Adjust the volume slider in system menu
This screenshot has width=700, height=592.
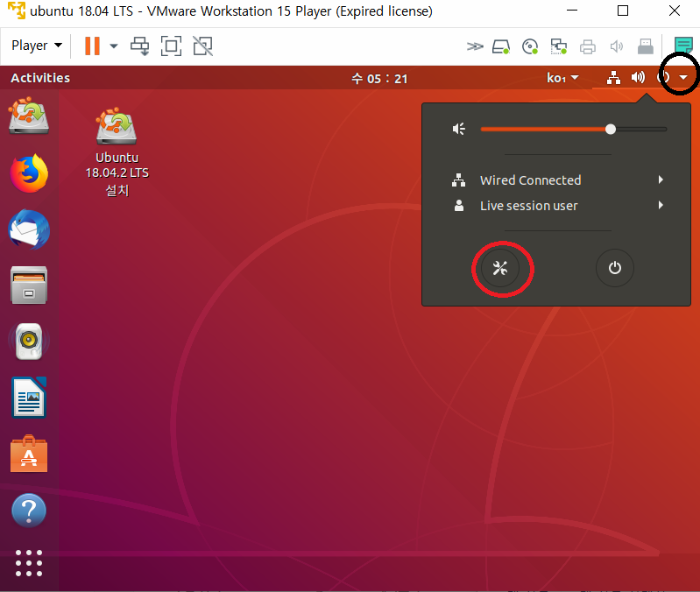[574, 129]
